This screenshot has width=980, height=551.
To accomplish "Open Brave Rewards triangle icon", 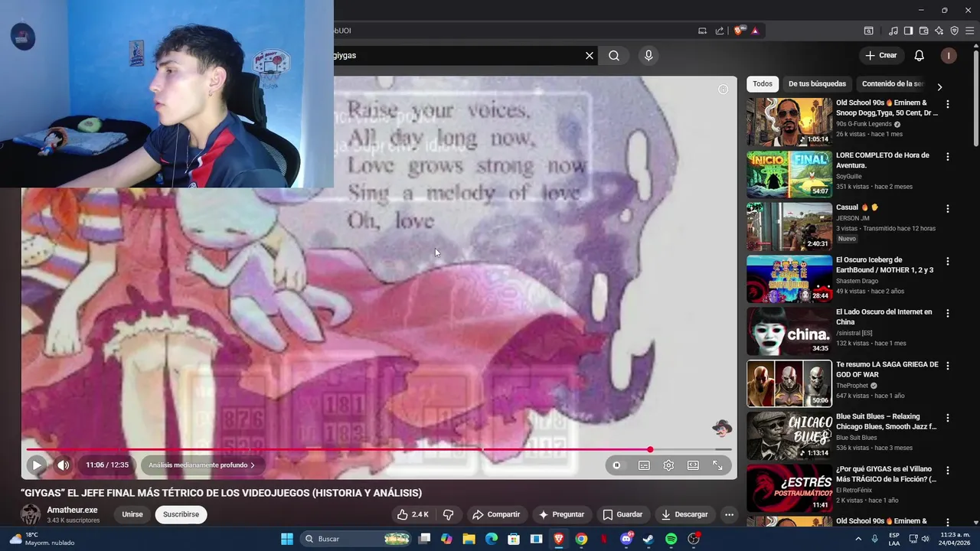I will 755,31.
